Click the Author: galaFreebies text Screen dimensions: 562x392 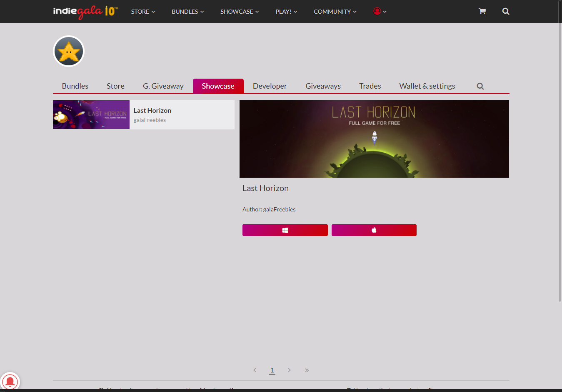(269, 209)
